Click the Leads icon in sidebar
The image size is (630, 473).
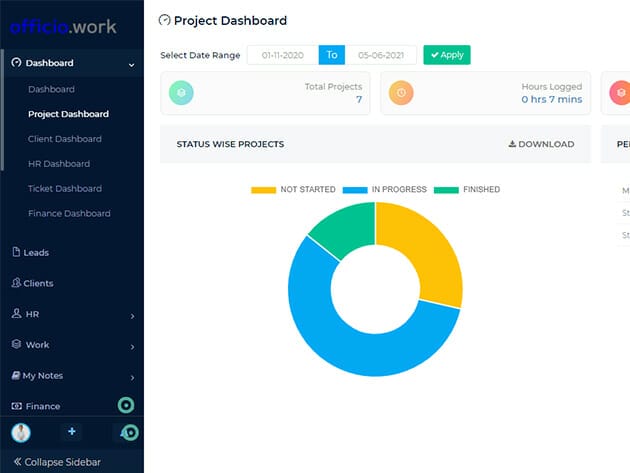point(16,252)
